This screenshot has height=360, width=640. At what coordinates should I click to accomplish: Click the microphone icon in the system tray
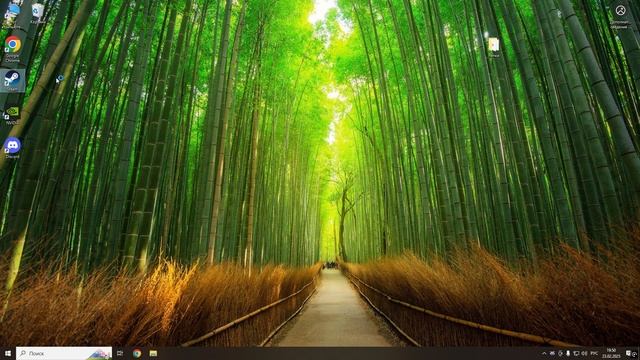(x=568, y=353)
